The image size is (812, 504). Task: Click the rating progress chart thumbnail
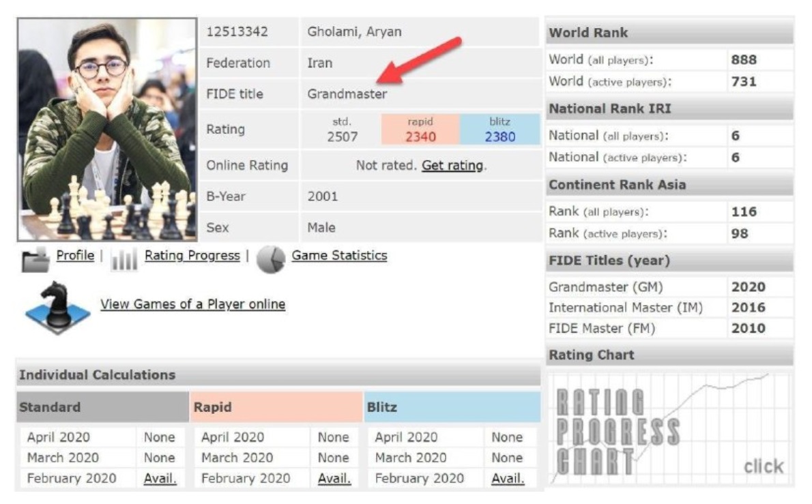(x=669, y=428)
